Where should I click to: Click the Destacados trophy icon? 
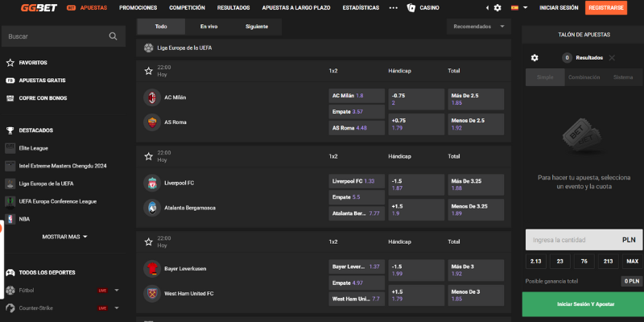tap(10, 130)
